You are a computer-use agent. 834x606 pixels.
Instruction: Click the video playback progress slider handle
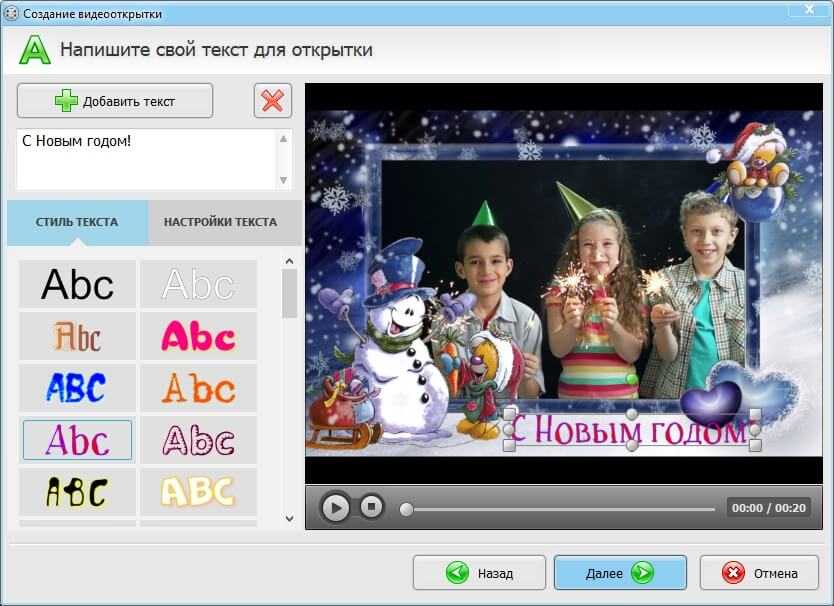[x=406, y=509]
